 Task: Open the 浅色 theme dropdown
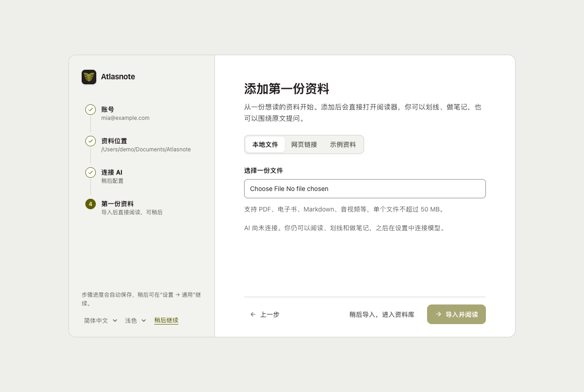tap(136, 320)
